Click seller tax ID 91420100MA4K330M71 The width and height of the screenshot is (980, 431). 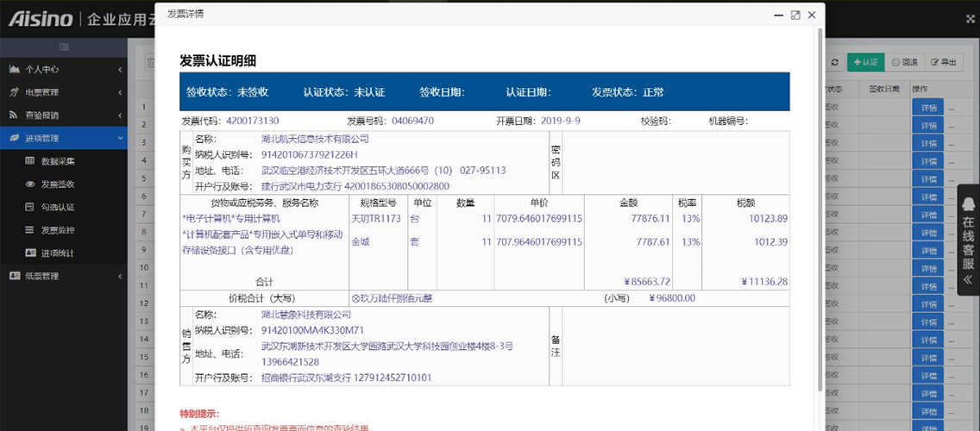(312, 330)
